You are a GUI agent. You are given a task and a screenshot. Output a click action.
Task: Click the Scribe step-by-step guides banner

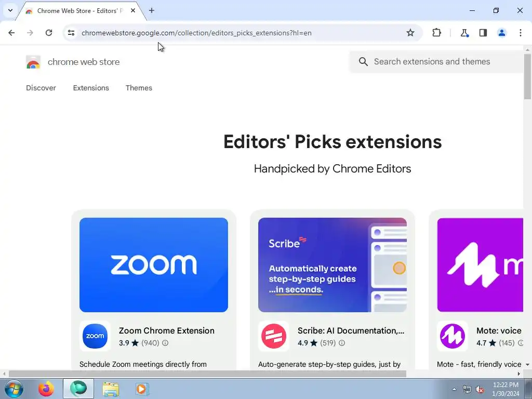coord(332,265)
